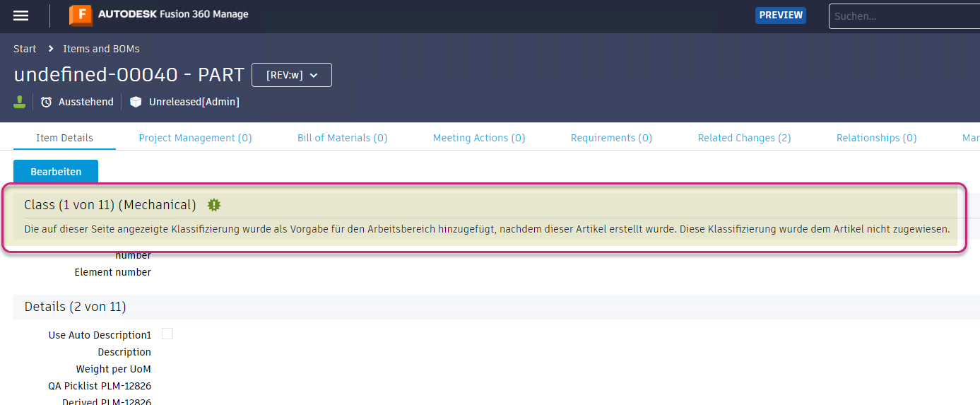Screen dimensions: 980x405
Task: Click the classification notice message text
Action: coord(487,229)
